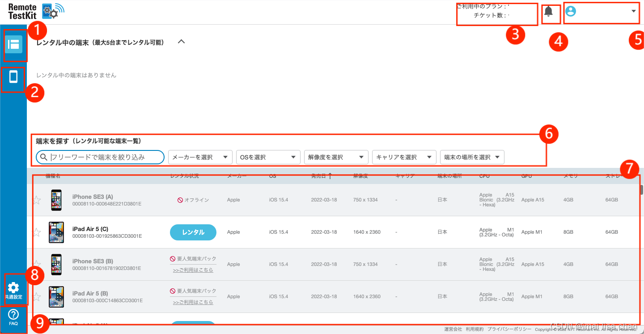Open the 運営会社 footer link
This screenshot has width=644, height=334.
click(453, 329)
